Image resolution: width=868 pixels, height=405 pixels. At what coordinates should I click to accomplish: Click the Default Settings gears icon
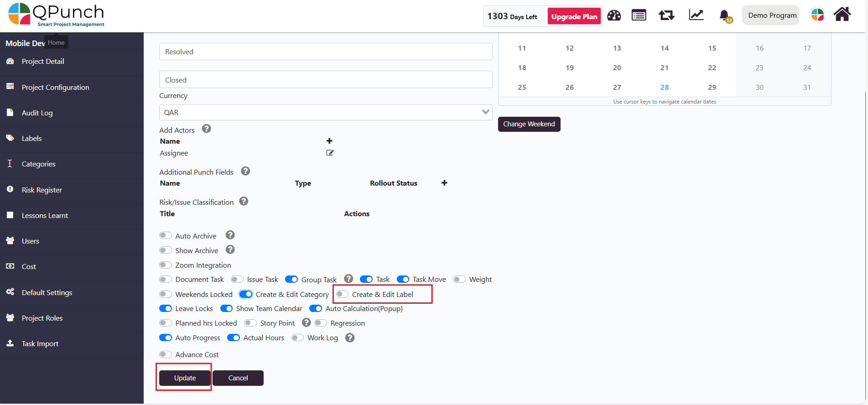10,292
